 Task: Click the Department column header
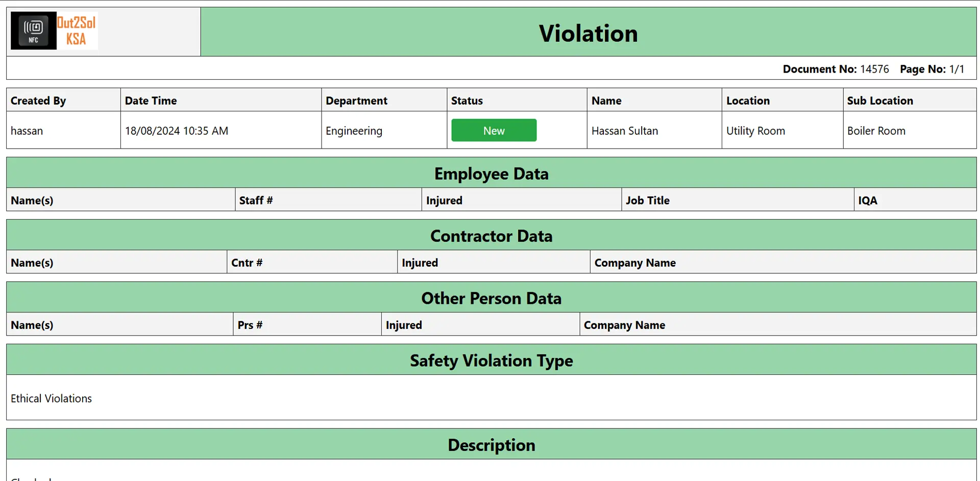(356, 101)
